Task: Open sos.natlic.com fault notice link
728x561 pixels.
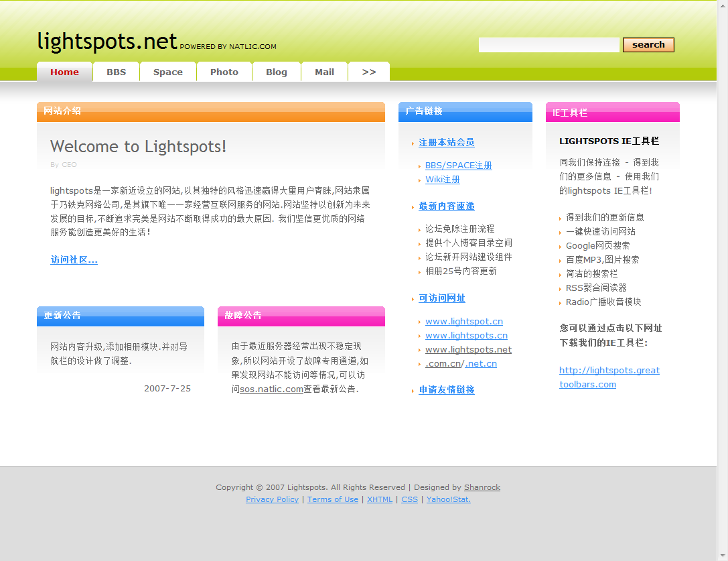Action: click(272, 389)
